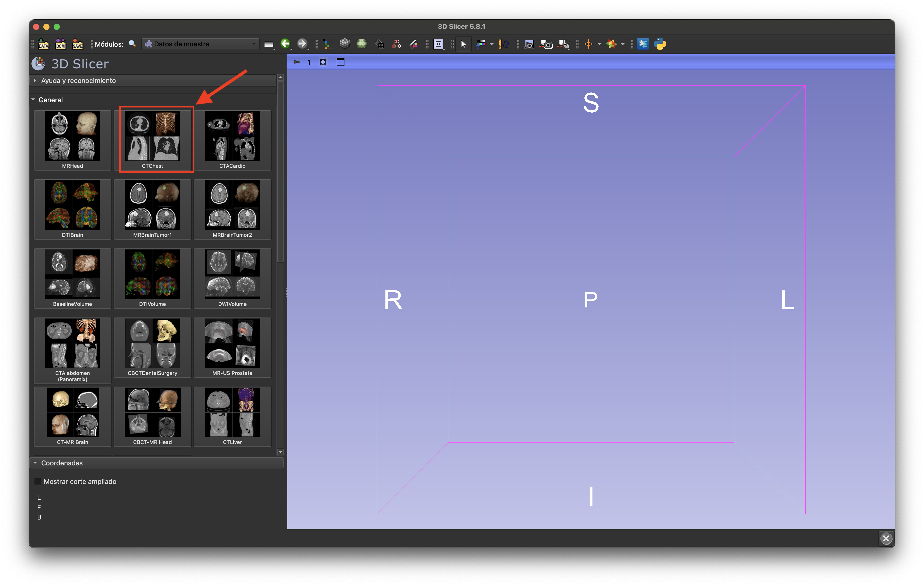Viewport: 924px width, 586px height.
Task: Center the 3D view button
Action: [323, 62]
